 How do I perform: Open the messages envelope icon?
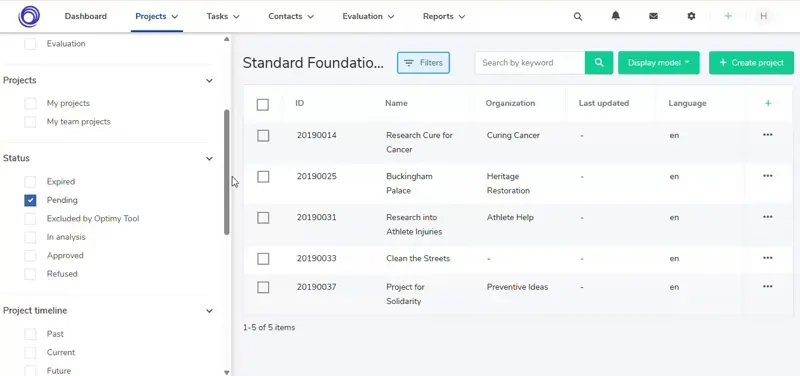[653, 16]
